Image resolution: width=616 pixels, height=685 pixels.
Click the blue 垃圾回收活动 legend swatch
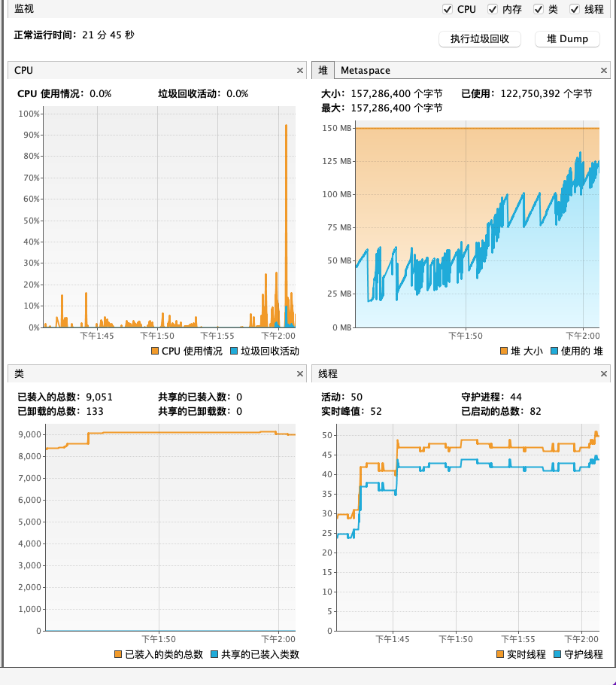[234, 351]
